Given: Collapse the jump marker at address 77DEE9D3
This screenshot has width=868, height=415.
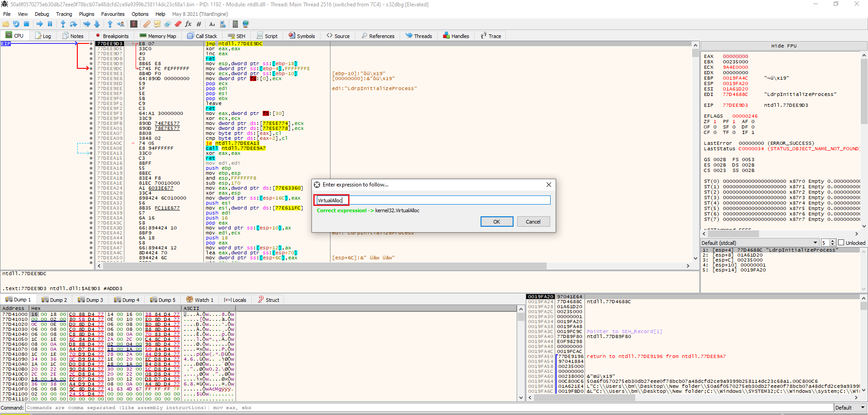Looking at the screenshot, I should pos(133,44).
